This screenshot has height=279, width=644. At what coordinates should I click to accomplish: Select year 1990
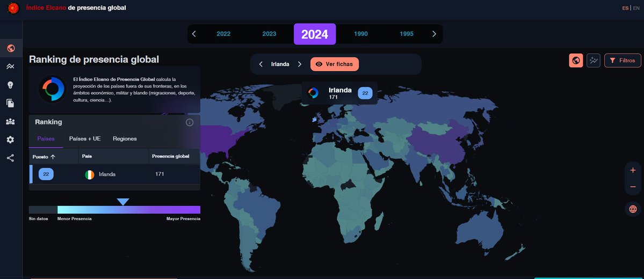tap(360, 34)
